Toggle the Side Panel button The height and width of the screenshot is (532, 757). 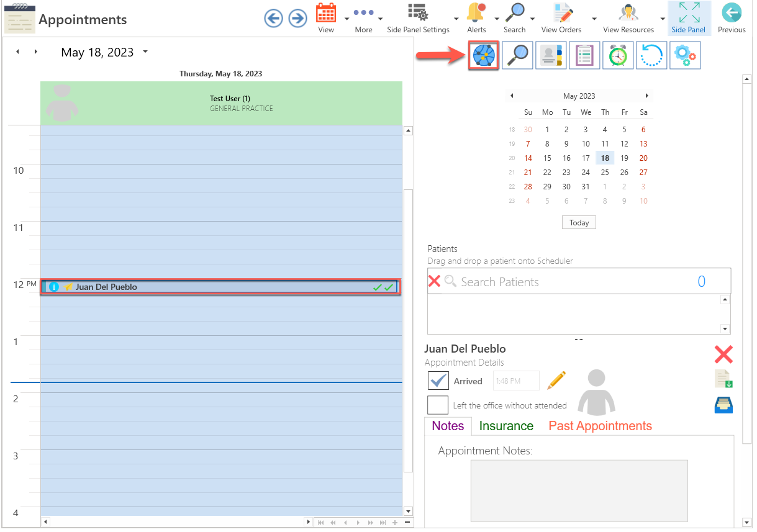tap(689, 18)
